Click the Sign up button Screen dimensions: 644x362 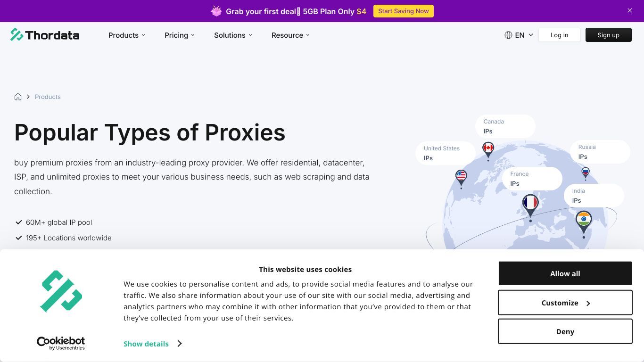608,35
